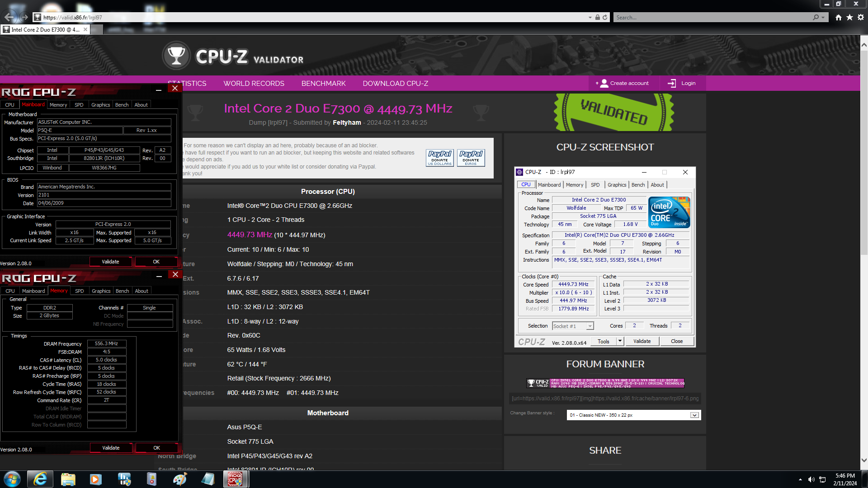Screen dimensions: 868x488
Task: Open WORLD RECORDS in the site menu
Action: click(x=254, y=83)
